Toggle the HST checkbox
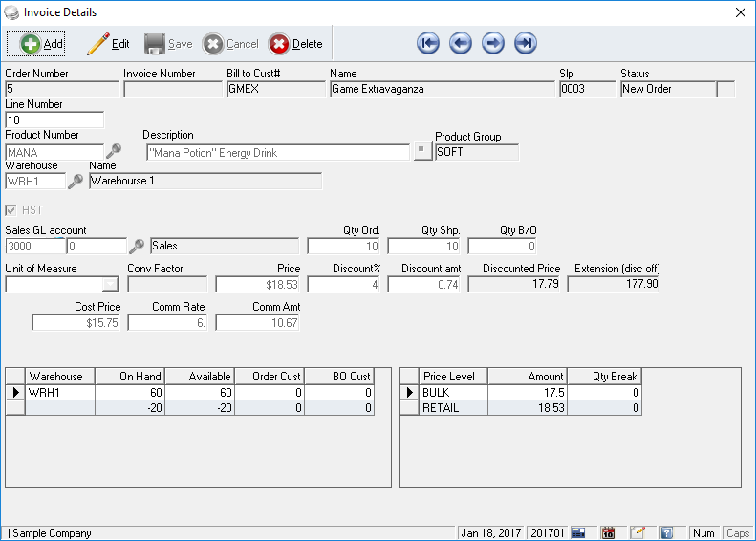Image resolution: width=756 pixels, height=541 pixels. 11,210
